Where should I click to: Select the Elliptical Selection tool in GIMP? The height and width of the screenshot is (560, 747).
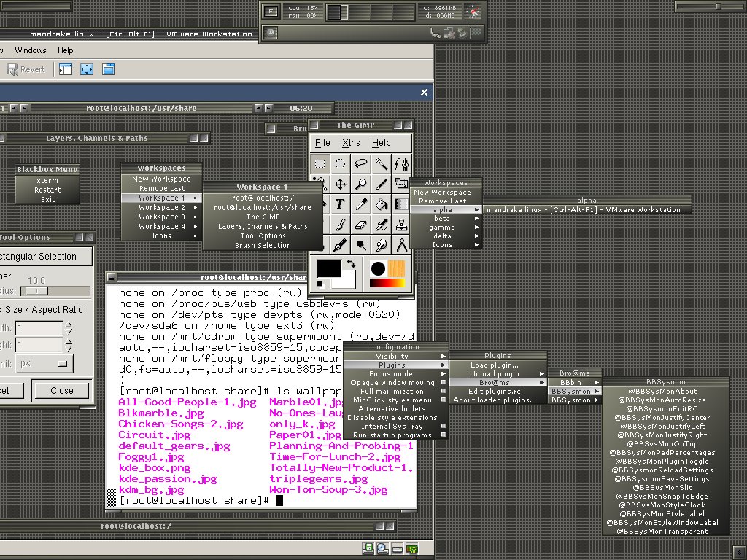click(x=340, y=164)
